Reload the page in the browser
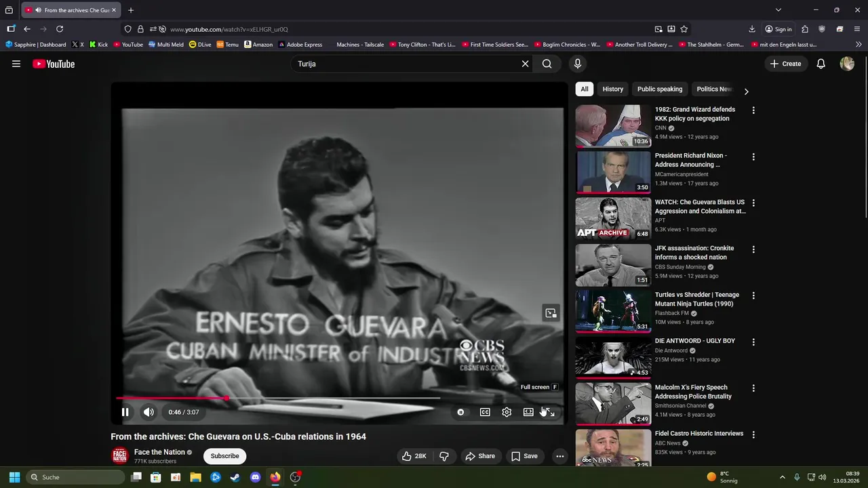Viewport: 868px width, 488px height. click(60, 29)
